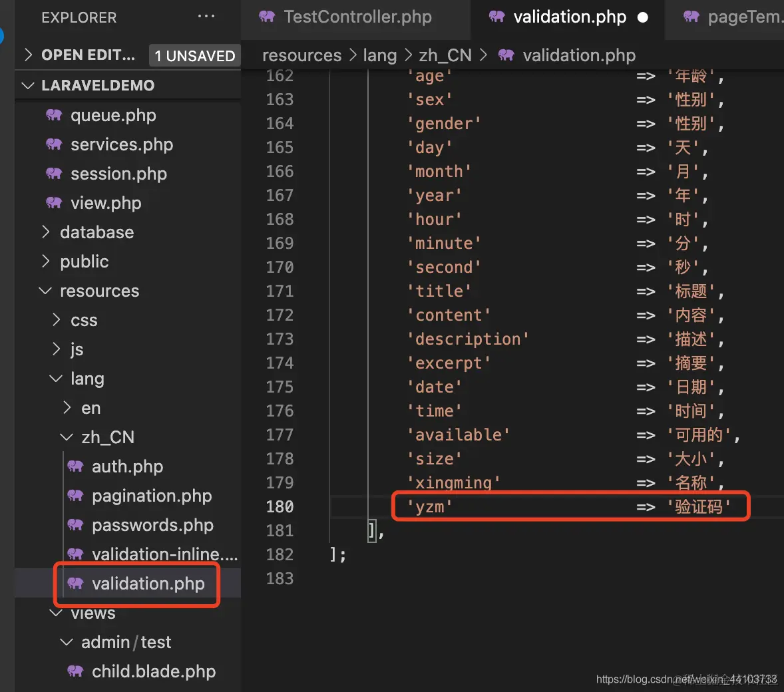
Task: Collapse the LARAVELDEMO project section
Action: click(29, 85)
